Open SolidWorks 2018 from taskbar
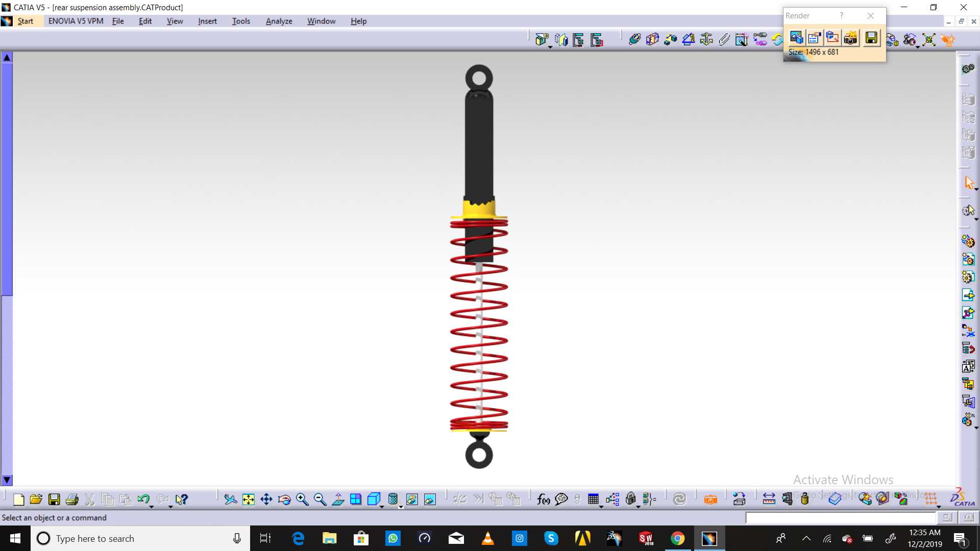The width and height of the screenshot is (980, 551). 646,538
